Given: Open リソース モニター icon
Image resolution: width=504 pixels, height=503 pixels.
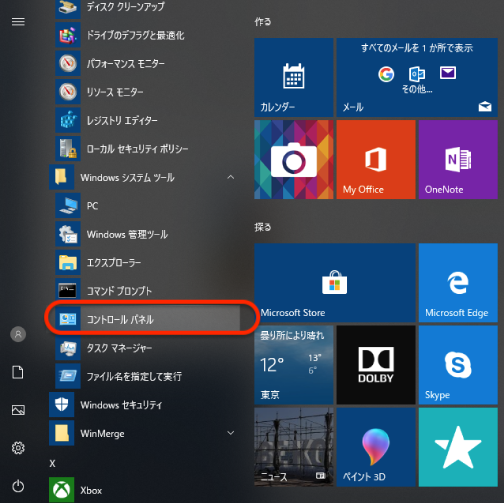Looking at the screenshot, I should coord(68,92).
